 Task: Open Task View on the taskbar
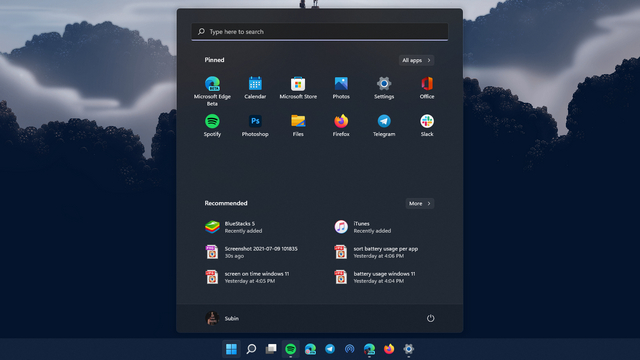[271, 349]
